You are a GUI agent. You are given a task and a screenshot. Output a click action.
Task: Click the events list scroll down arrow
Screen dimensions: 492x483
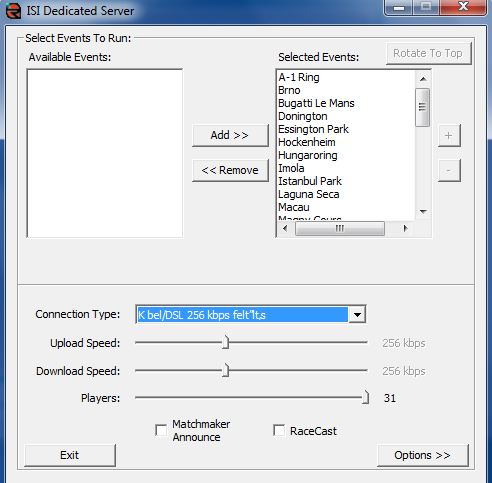point(423,211)
